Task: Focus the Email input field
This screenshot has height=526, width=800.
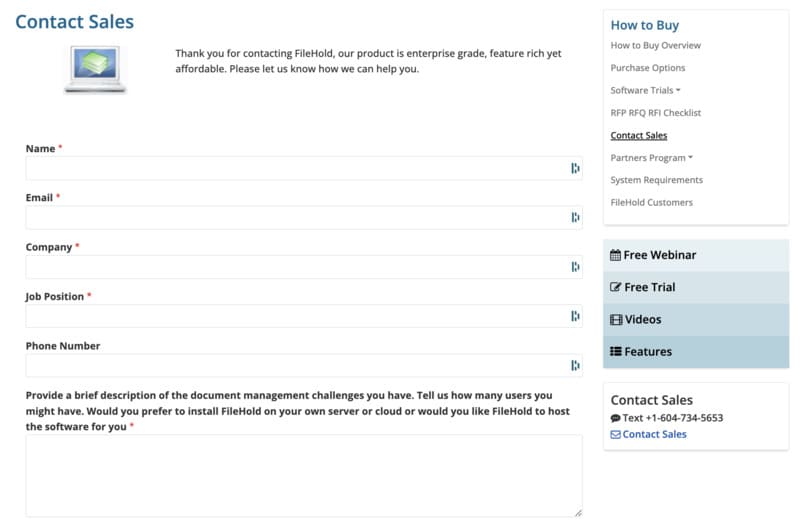Action: 304,217
